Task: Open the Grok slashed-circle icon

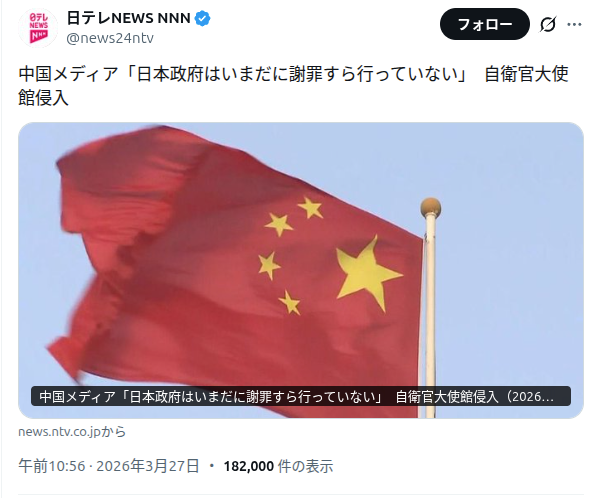Action: [548, 24]
